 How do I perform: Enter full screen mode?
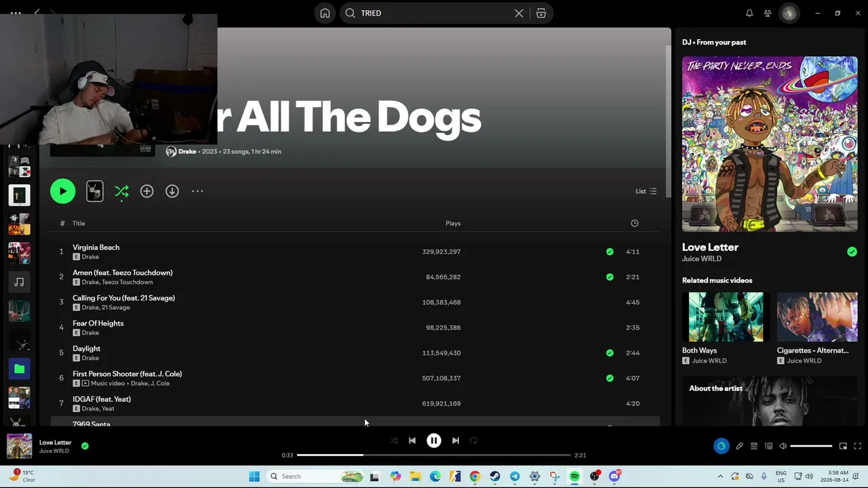(857, 446)
